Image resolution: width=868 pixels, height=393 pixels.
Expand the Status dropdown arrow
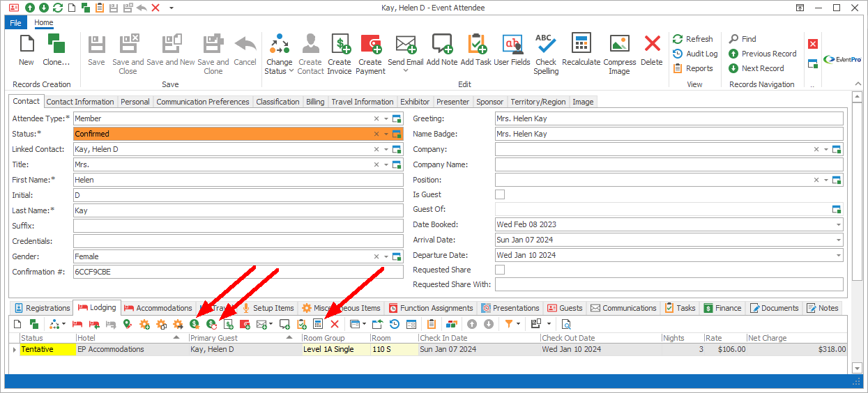click(x=386, y=134)
